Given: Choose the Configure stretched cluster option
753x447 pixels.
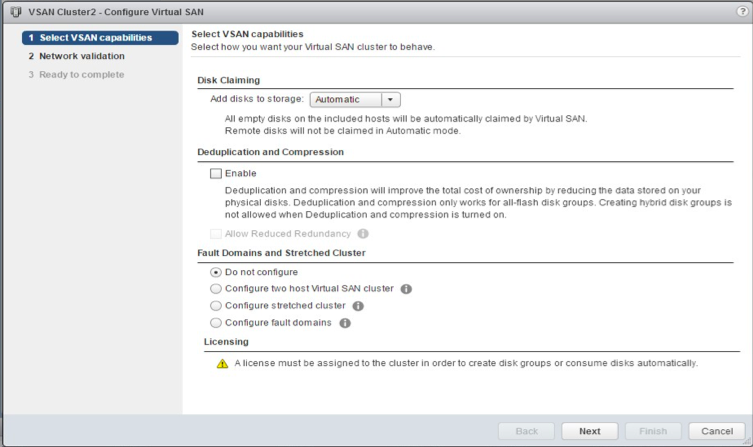Looking at the screenshot, I should pos(216,306).
